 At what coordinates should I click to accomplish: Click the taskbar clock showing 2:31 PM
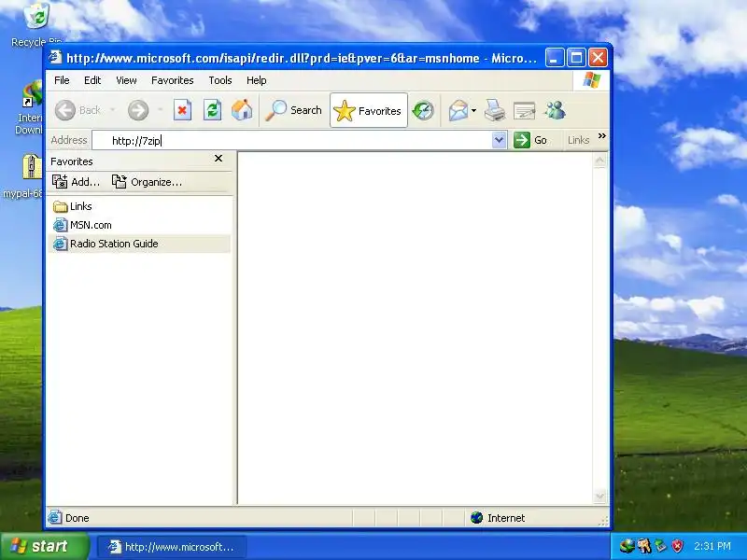(712, 546)
